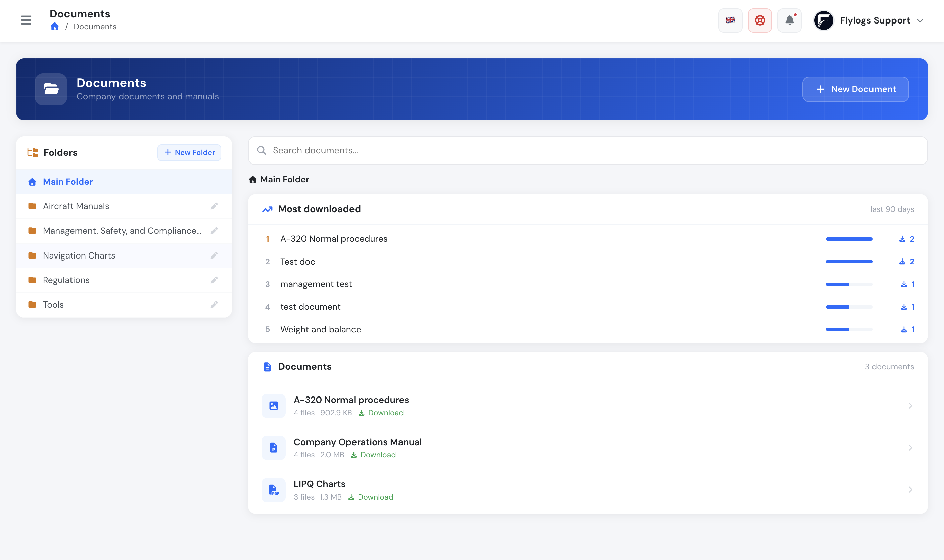Expand A-320 Normal procedures row chevron
Image resolution: width=944 pixels, height=560 pixels.
point(910,406)
